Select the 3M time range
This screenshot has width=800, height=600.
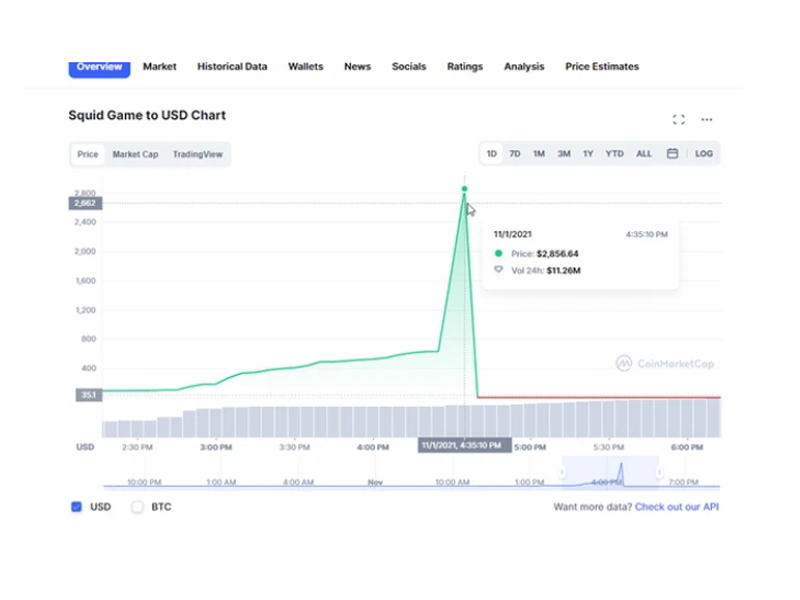(564, 154)
